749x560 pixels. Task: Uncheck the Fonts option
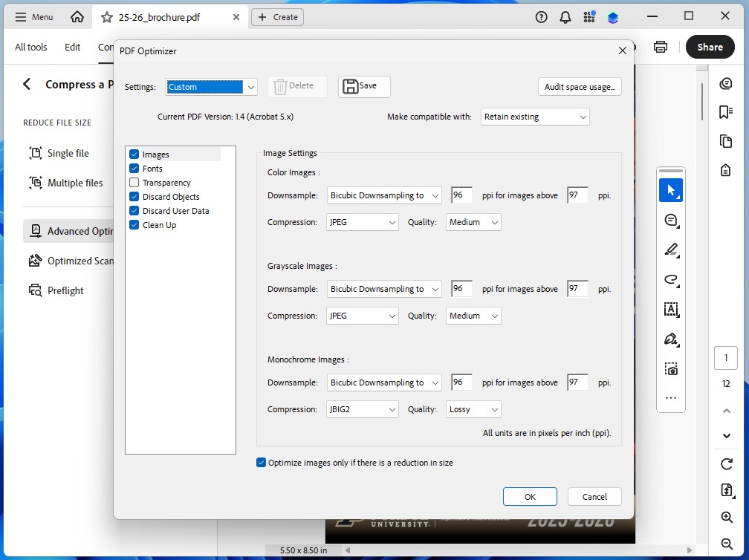(x=134, y=168)
